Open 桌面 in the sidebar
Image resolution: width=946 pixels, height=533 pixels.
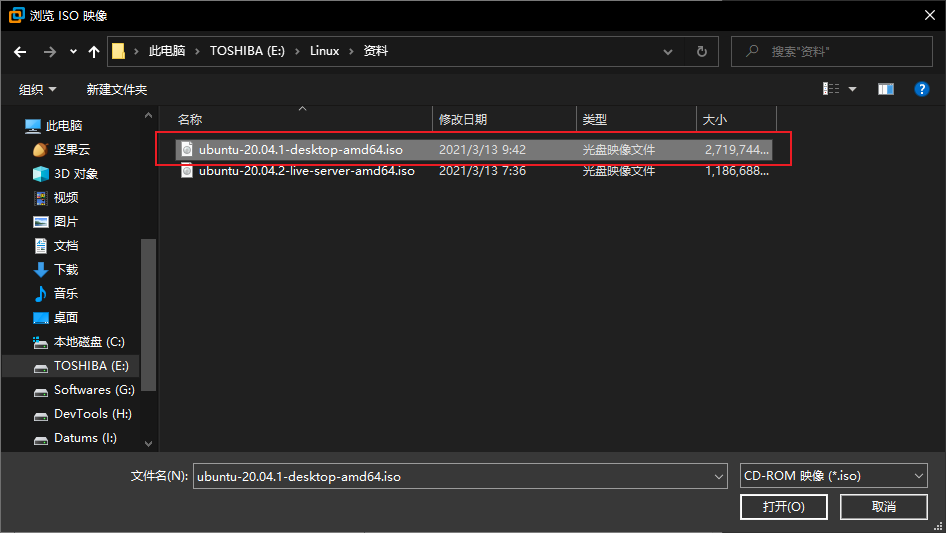click(x=56, y=318)
